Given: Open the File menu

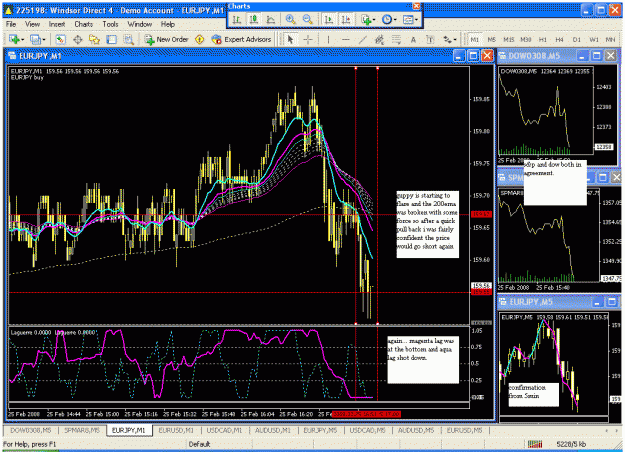Looking at the screenshot, I should click(x=11, y=24).
